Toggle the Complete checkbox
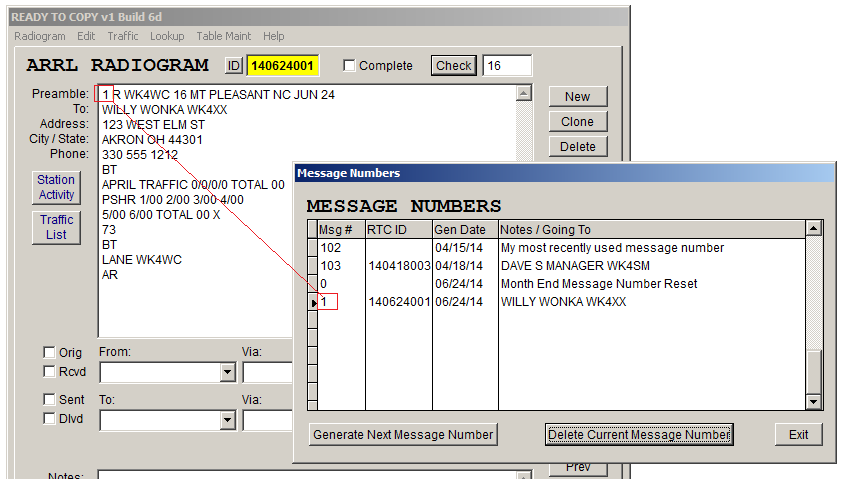 (349, 66)
